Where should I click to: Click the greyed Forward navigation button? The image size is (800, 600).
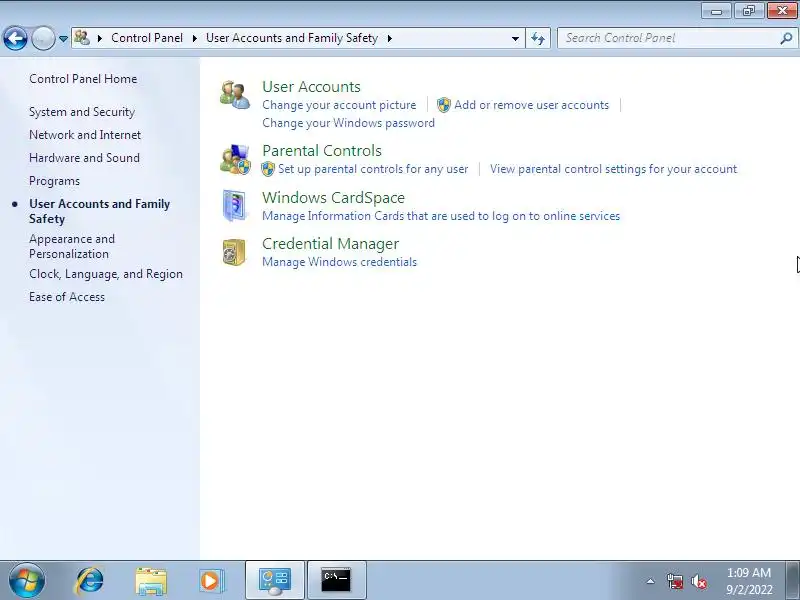coord(43,38)
